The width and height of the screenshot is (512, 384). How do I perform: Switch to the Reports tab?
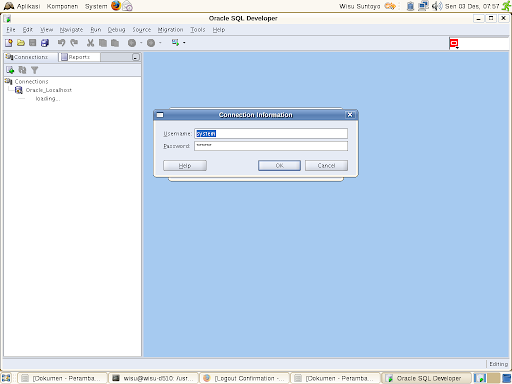(79, 57)
